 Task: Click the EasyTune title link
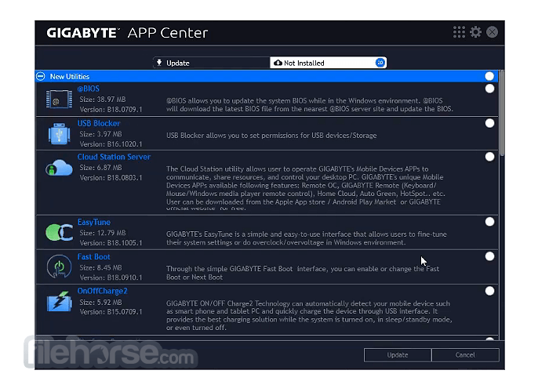point(94,222)
